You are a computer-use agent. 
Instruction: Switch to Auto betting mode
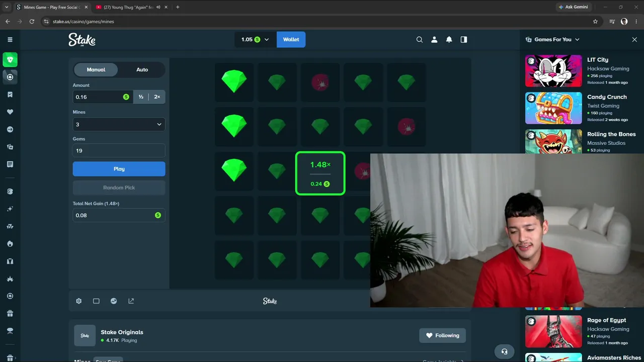142,70
